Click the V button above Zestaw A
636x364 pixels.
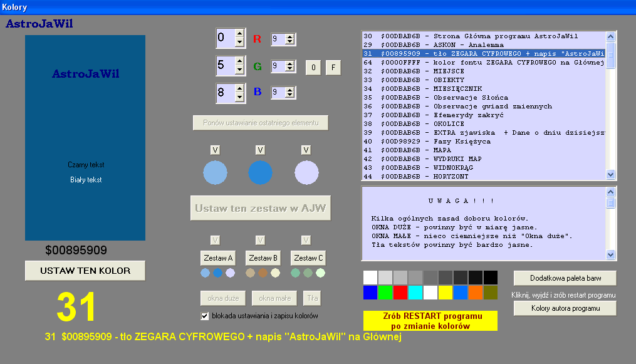pyautogui.click(x=215, y=241)
